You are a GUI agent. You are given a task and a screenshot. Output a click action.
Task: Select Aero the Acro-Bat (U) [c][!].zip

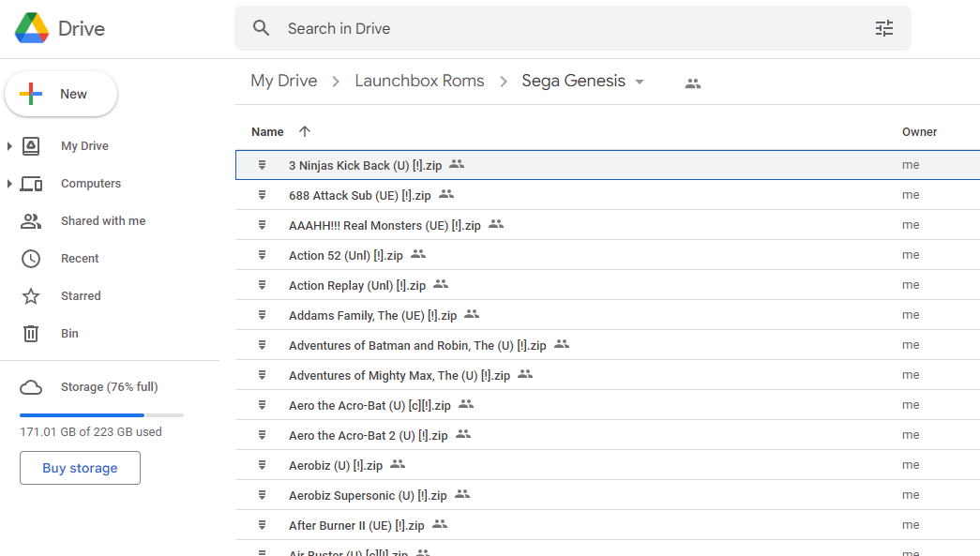[369, 405]
